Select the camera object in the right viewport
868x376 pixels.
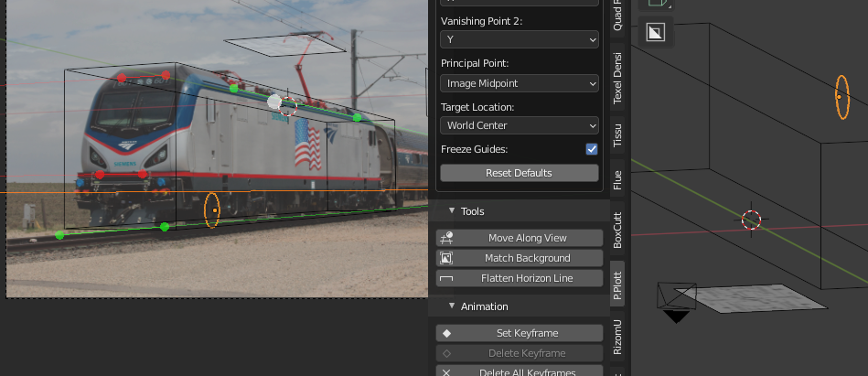(677, 302)
